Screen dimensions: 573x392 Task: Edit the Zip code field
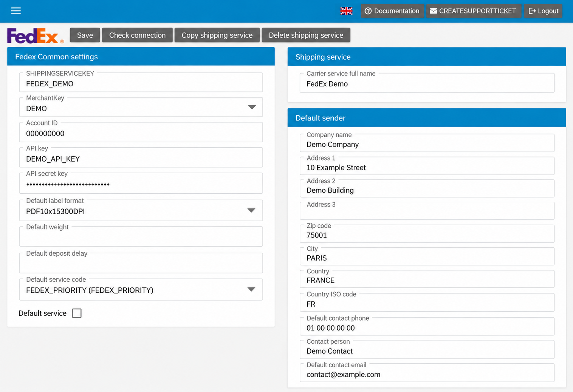427,234
